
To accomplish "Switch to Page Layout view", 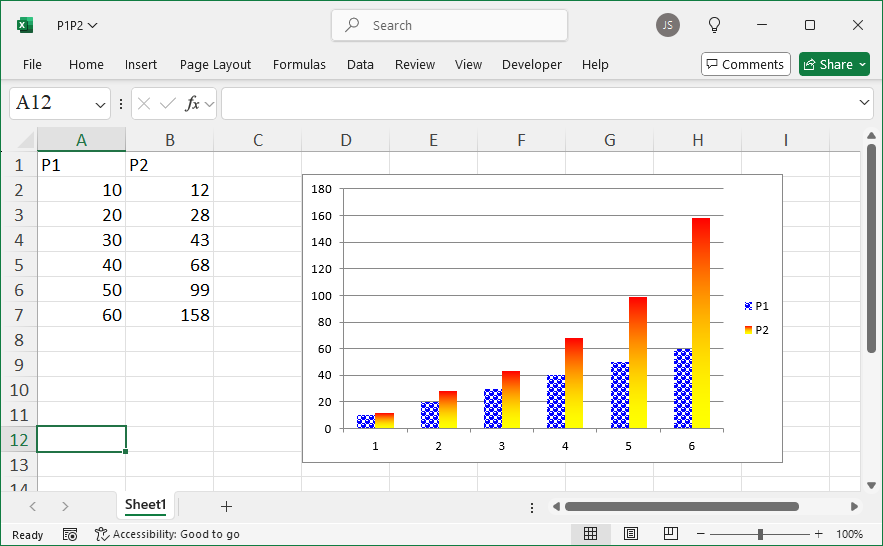I will pyautogui.click(x=631, y=534).
